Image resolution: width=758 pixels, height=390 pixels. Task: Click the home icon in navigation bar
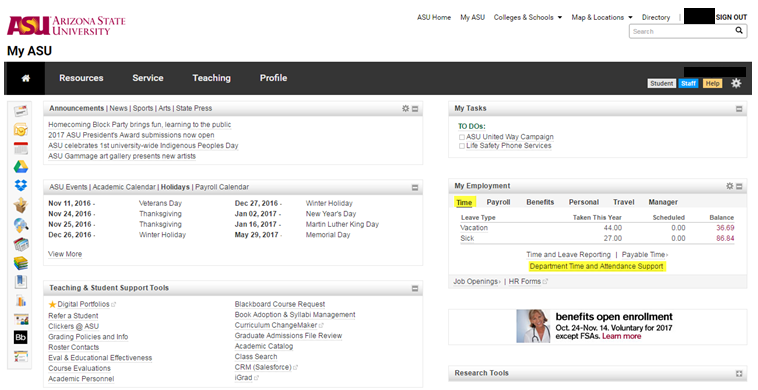pyautogui.click(x=26, y=78)
